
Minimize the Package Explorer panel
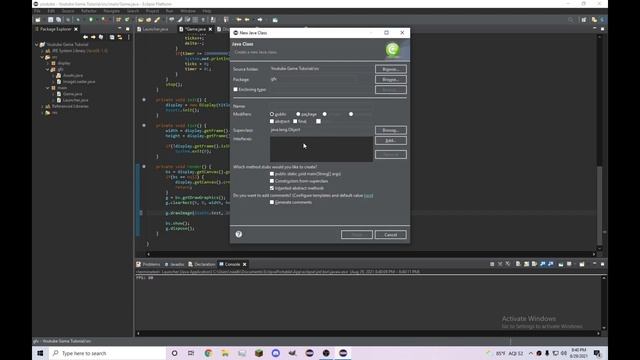tap(120, 29)
